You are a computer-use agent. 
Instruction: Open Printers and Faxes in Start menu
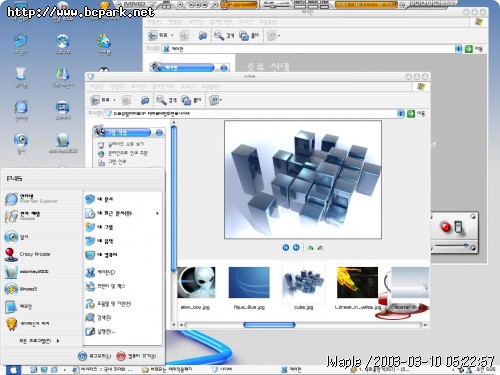105,286
